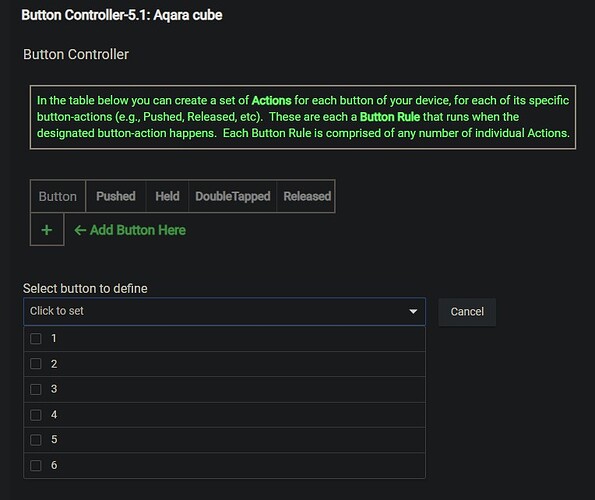This screenshot has width=595, height=500.
Task: Click the green Actions info text box
Action: tap(303, 117)
